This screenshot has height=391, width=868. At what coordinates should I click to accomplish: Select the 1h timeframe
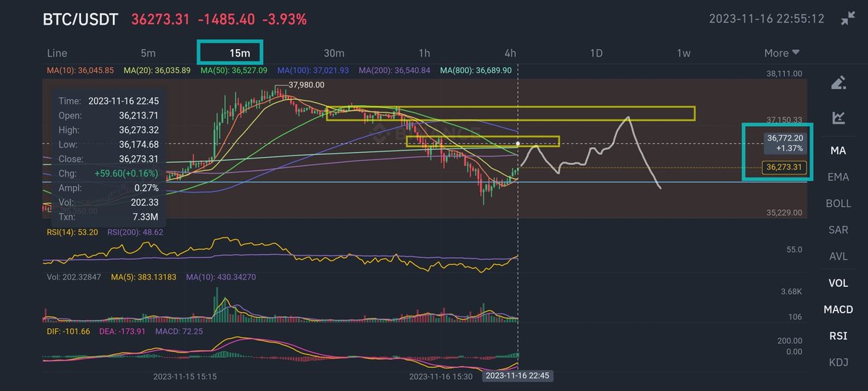[425, 53]
